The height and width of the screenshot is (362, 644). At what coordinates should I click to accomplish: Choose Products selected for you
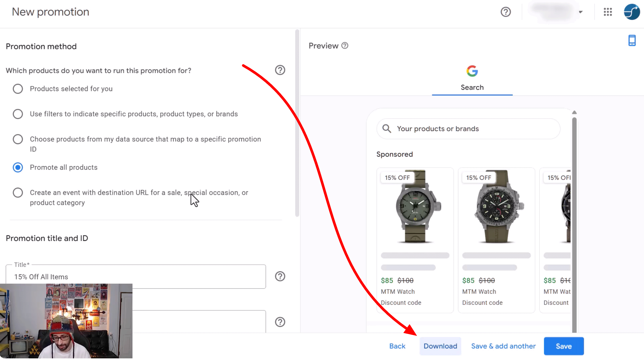18,89
